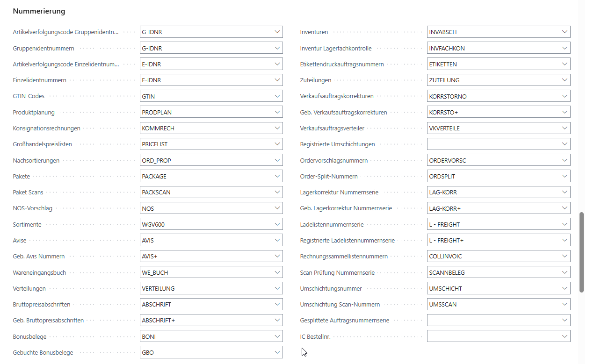The image size is (594, 364).
Task: Open the Gebuchte Bonusbelege dropdown
Action: point(276,352)
